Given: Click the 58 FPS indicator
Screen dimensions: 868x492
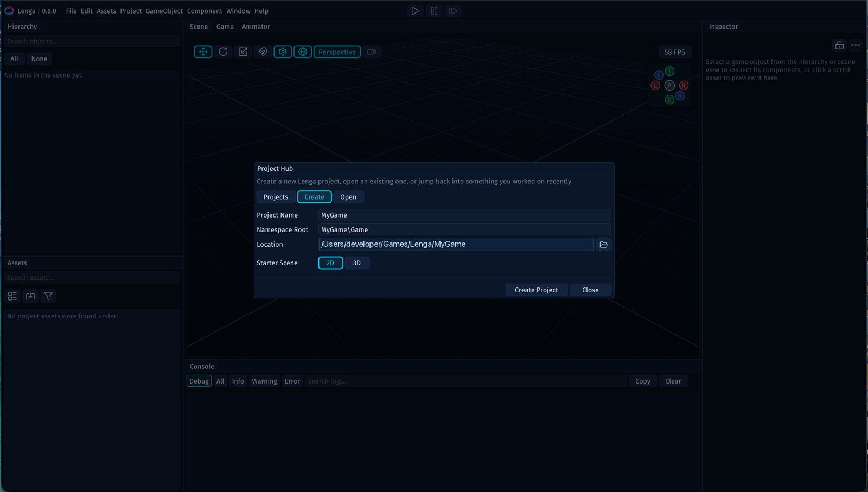Looking at the screenshot, I should (x=675, y=52).
